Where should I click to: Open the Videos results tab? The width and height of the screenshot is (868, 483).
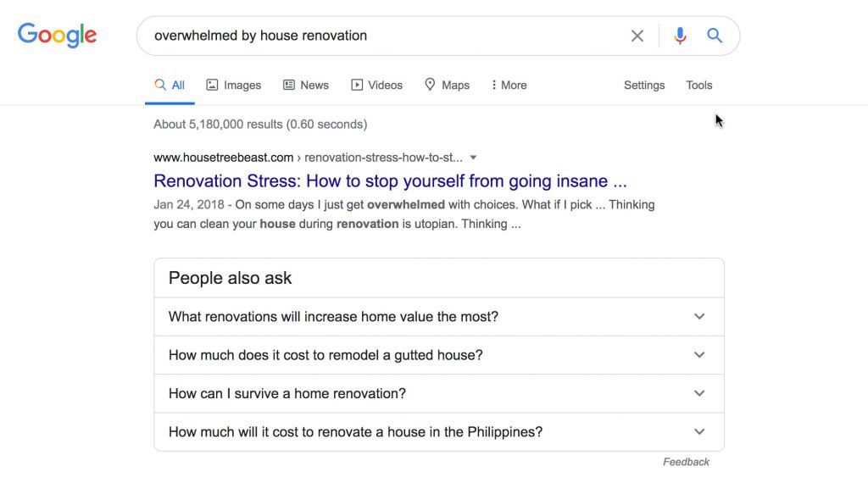coord(377,85)
